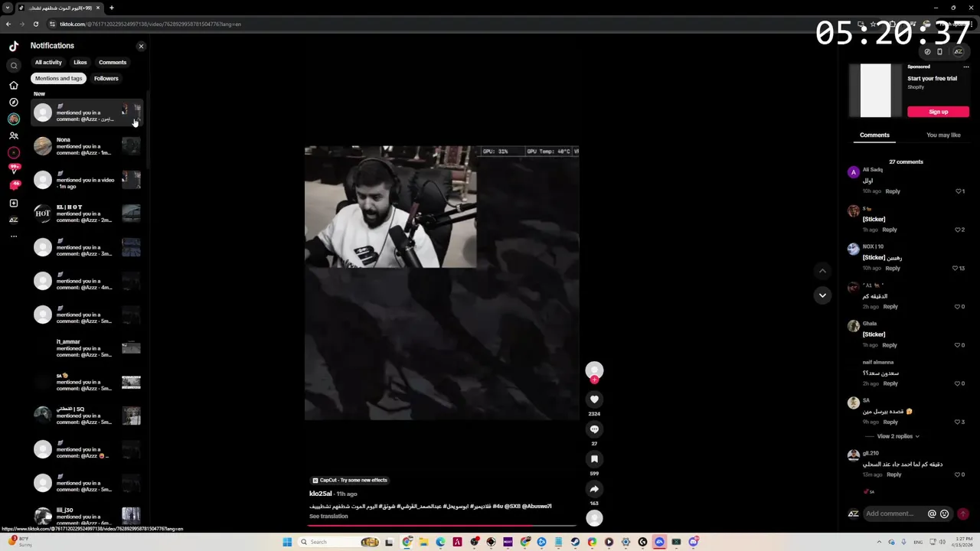Open Nona's mention notification
980x551 pixels.
point(87,146)
